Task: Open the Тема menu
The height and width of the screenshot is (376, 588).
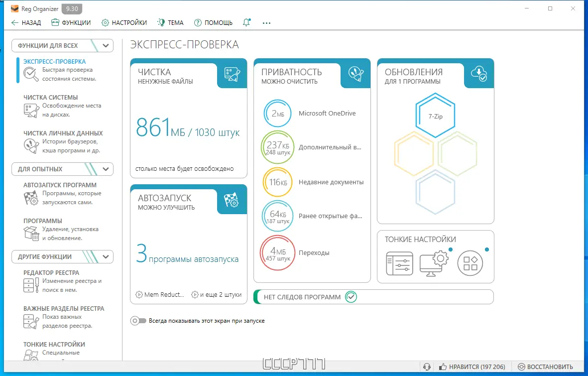Action: (170, 22)
